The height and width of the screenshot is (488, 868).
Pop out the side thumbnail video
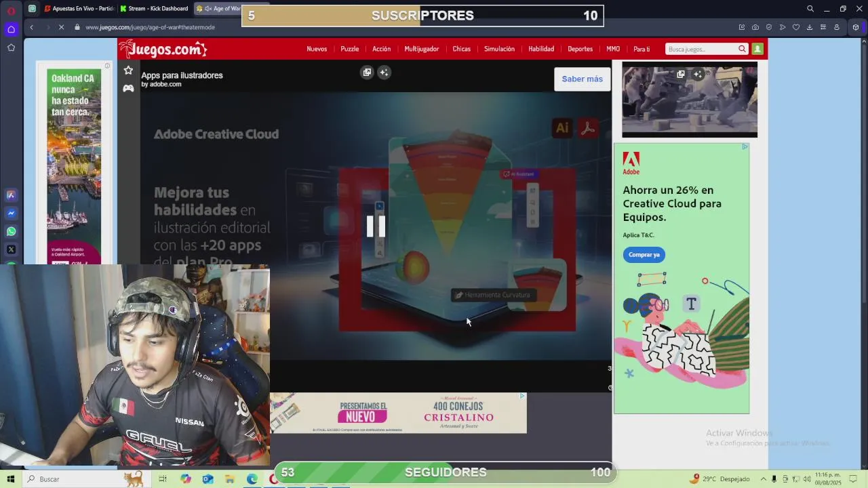[681, 74]
